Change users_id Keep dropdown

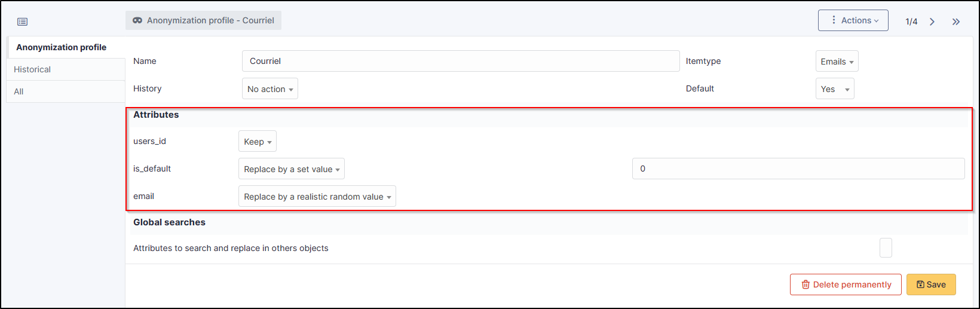tap(258, 142)
